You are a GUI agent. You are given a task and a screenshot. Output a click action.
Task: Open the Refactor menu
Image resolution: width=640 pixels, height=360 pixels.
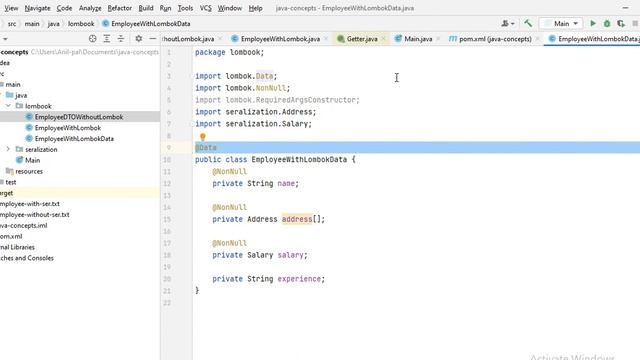119,8
